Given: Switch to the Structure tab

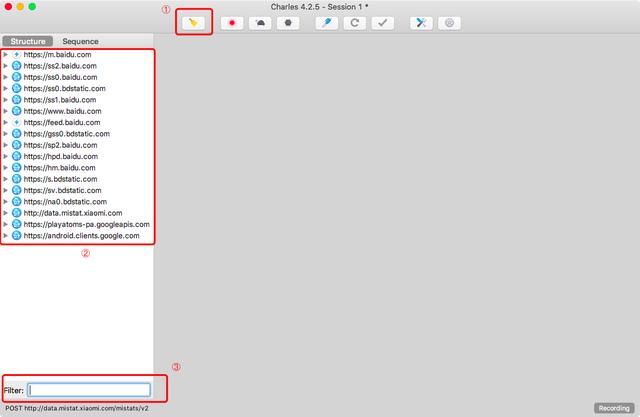Looking at the screenshot, I should (28, 41).
